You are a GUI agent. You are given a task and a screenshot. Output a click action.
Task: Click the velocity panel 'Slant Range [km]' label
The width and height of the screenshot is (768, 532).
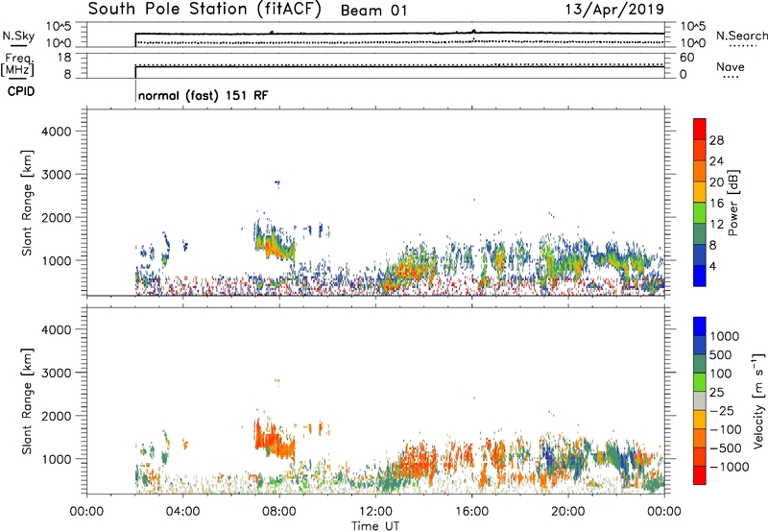(x=27, y=401)
